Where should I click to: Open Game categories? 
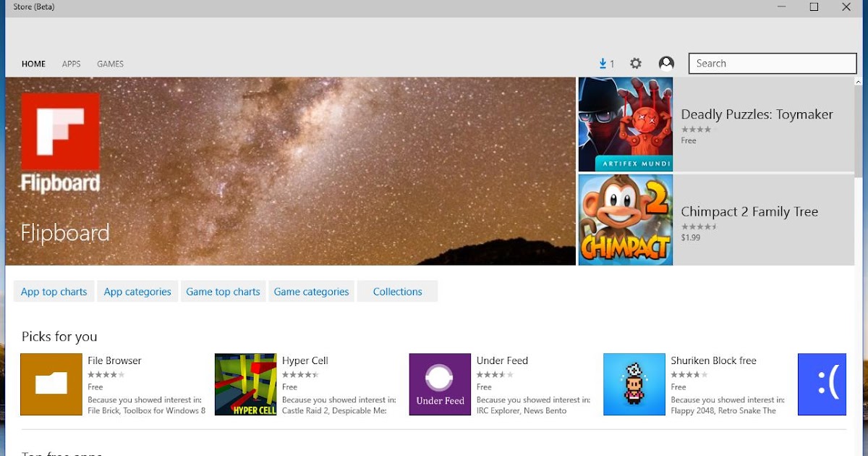[x=311, y=292]
